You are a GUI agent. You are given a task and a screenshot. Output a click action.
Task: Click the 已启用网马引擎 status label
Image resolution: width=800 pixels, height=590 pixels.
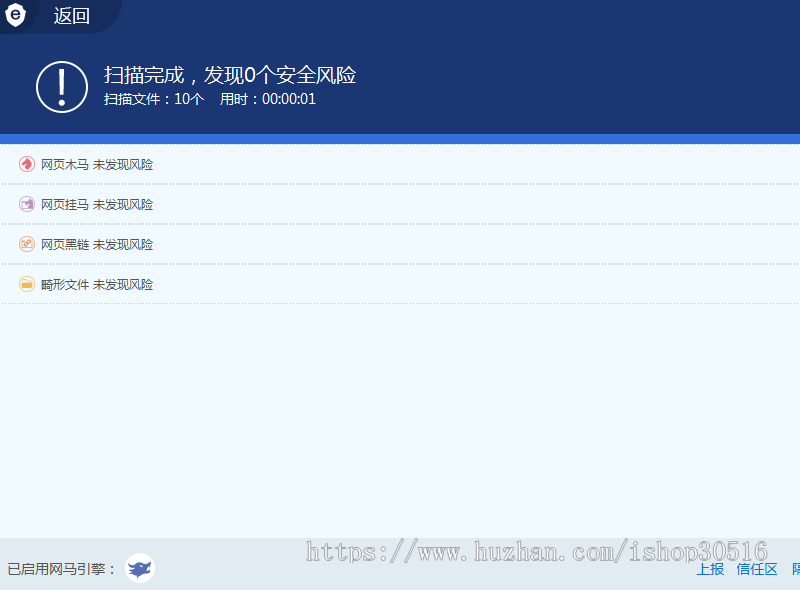[x=57, y=567]
